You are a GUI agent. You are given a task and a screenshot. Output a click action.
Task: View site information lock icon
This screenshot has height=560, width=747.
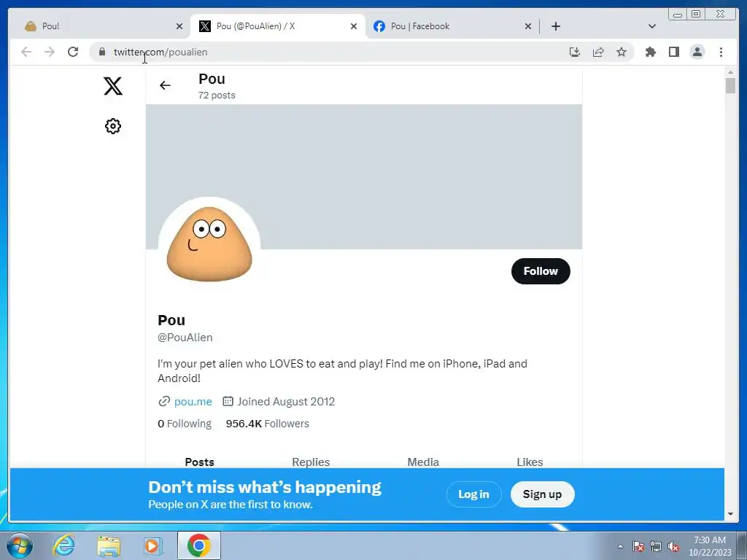102,52
